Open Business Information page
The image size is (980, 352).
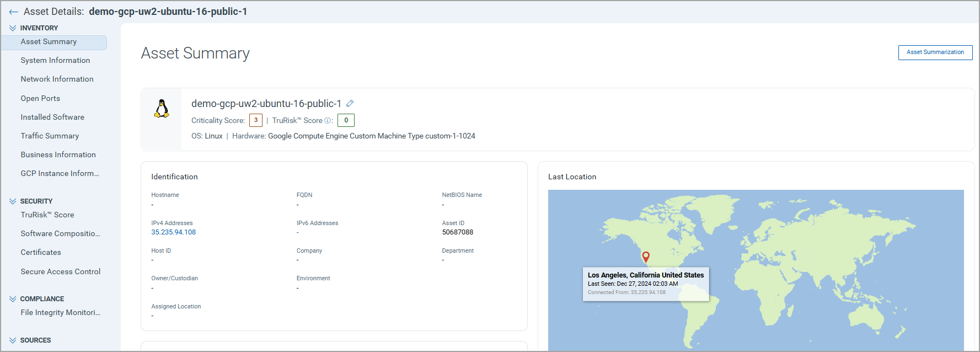[x=58, y=155]
